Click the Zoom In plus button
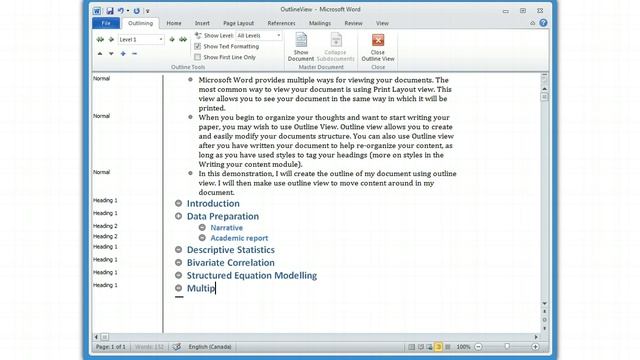The height and width of the screenshot is (360, 640). 535,347
